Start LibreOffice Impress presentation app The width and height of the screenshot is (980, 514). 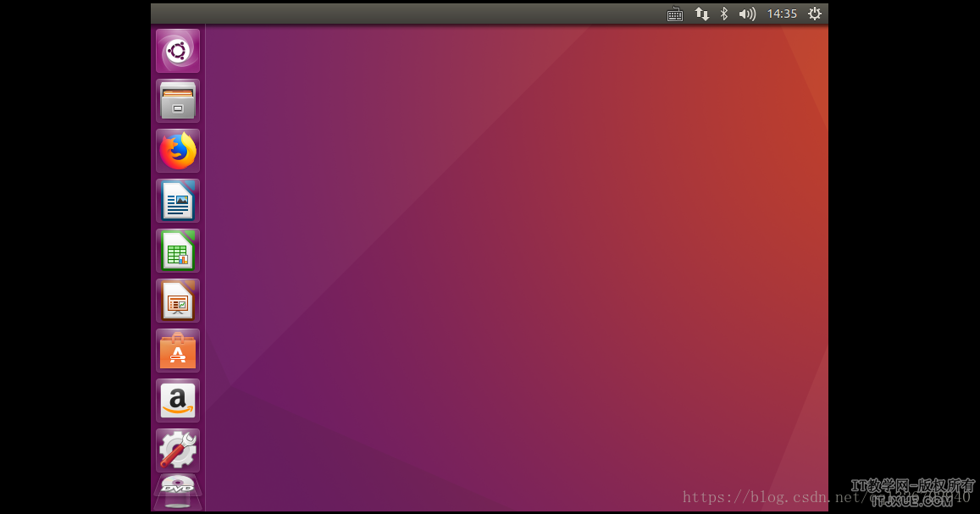click(x=178, y=301)
